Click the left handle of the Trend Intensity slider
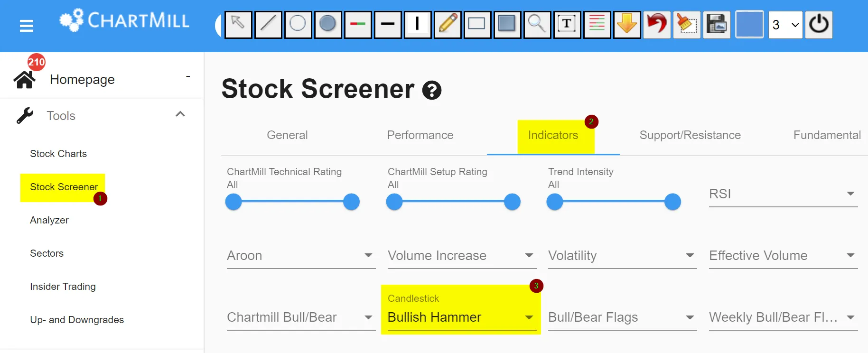 [x=555, y=202]
